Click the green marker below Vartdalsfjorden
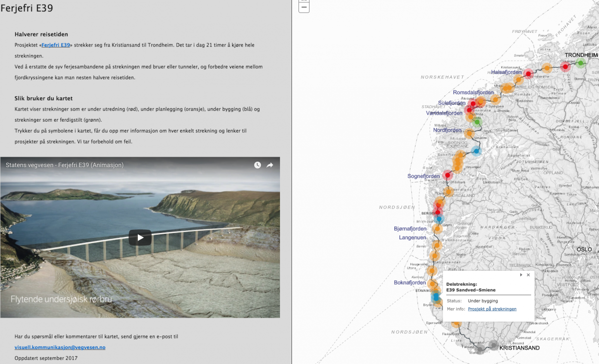599x364 pixels. coord(477,121)
